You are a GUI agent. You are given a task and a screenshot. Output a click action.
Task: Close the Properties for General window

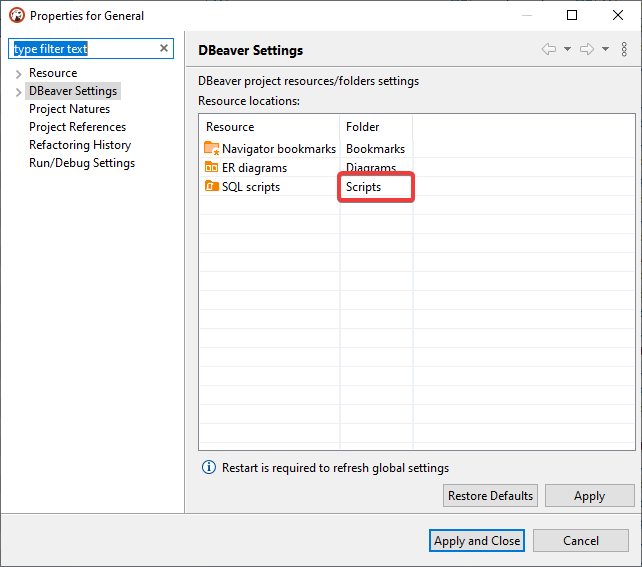(618, 15)
